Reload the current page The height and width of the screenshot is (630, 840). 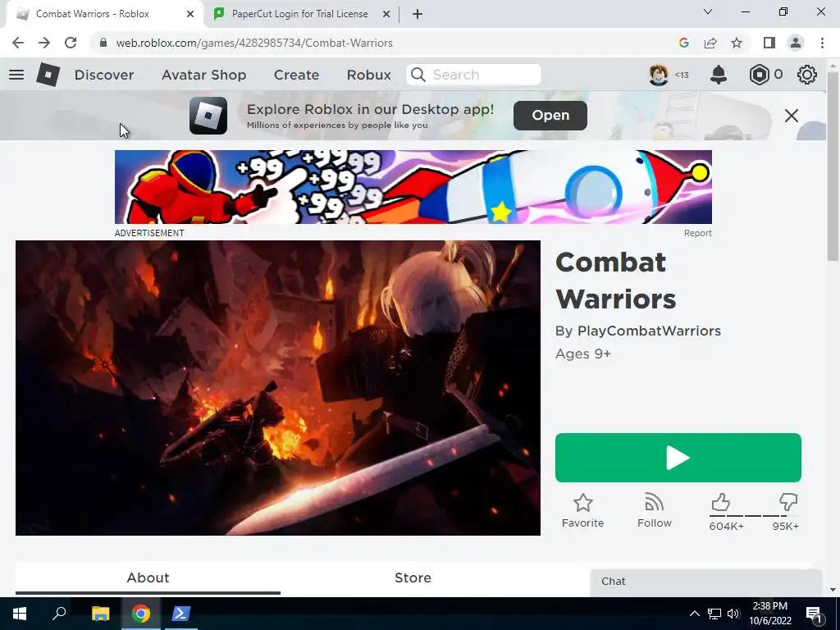(71, 43)
